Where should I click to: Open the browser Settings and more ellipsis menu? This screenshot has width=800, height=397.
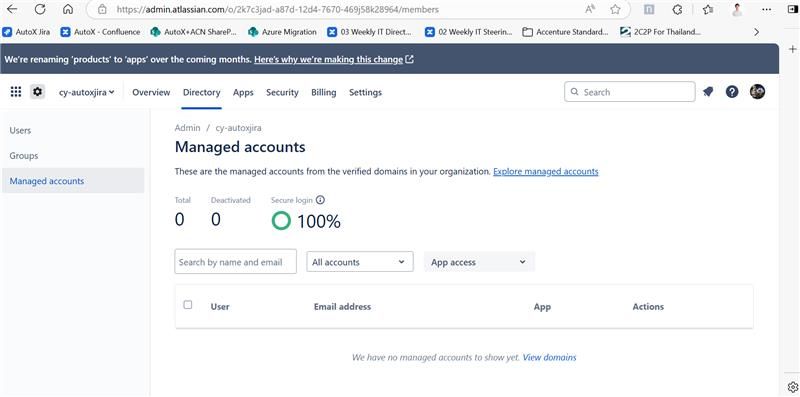[x=766, y=9]
